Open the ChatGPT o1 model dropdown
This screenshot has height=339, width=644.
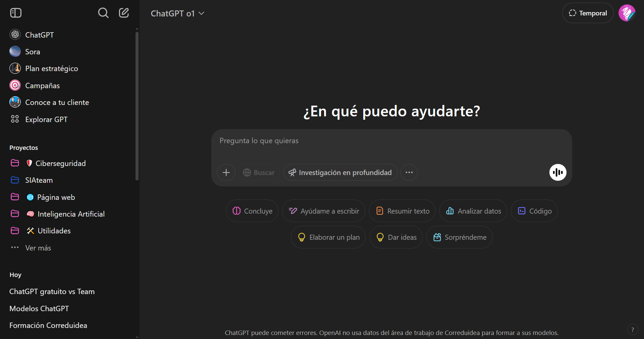coord(177,13)
